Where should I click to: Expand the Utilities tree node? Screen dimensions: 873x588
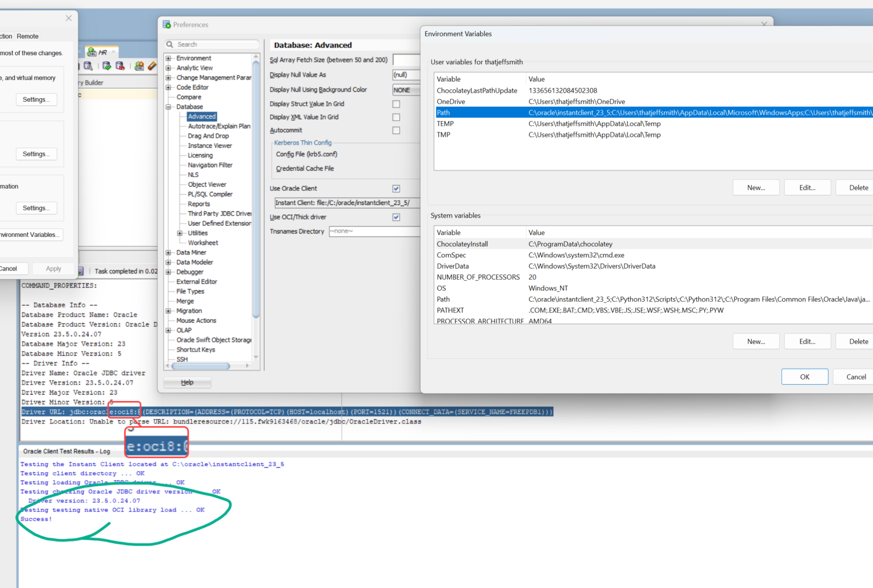click(180, 233)
